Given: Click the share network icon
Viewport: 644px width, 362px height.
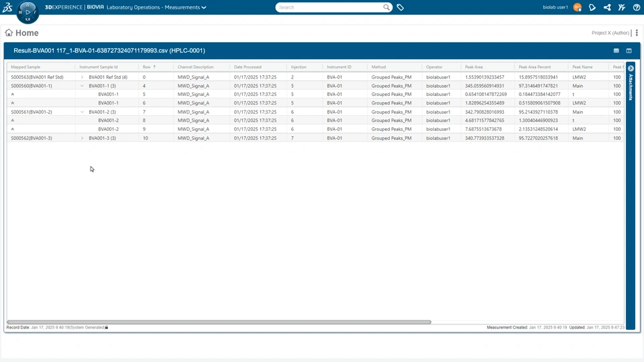Looking at the screenshot, I should 607,7.
